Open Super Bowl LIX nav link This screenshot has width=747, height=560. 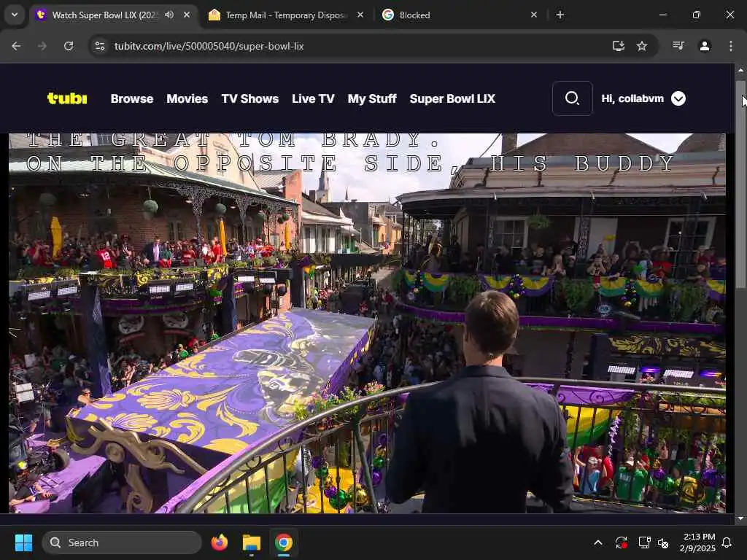click(452, 98)
